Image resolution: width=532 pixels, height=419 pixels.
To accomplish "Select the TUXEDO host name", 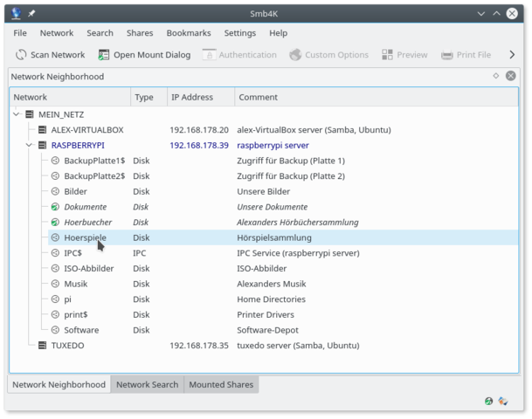I will point(67,346).
